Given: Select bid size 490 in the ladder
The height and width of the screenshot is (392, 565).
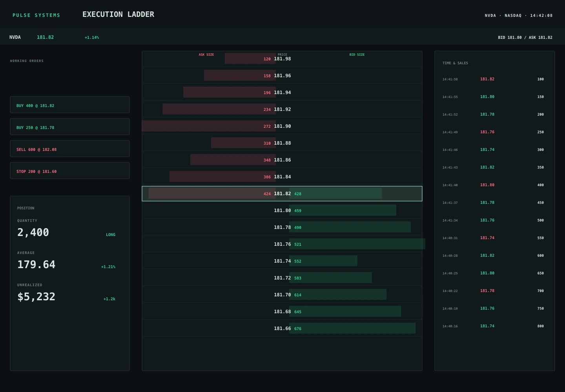Looking at the screenshot, I should (x=298, y=228).
